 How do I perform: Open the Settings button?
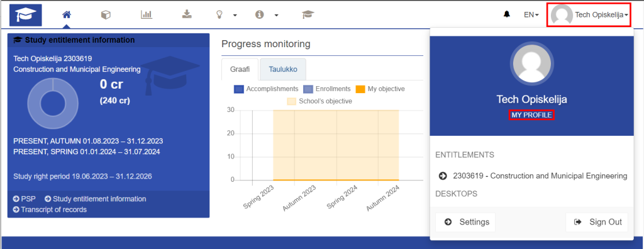tap(465, 223)
